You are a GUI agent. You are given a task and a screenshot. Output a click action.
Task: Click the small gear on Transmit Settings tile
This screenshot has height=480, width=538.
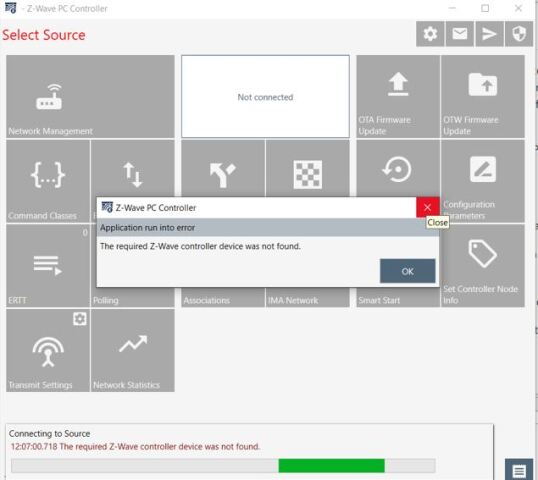(x=80, y=319)
